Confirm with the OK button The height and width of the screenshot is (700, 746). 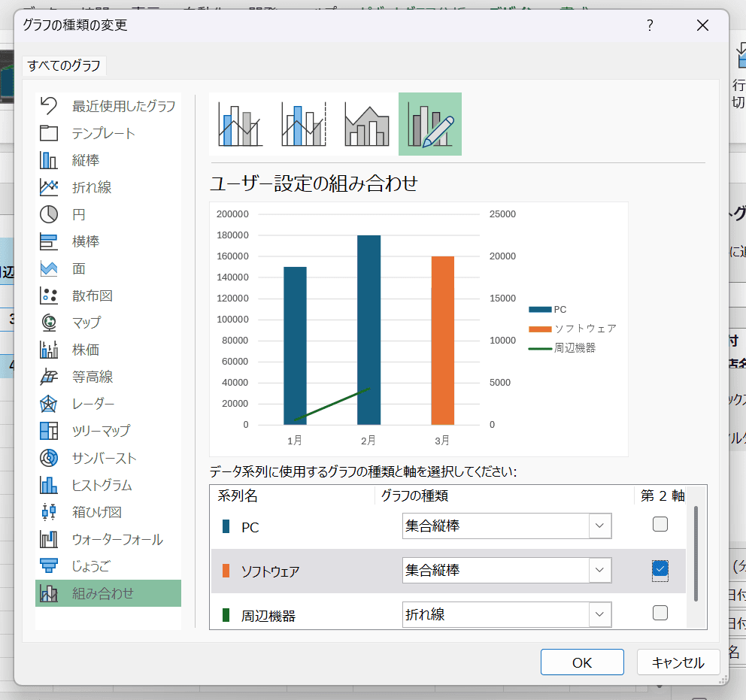pyautogui.click(x=581, y=662)
